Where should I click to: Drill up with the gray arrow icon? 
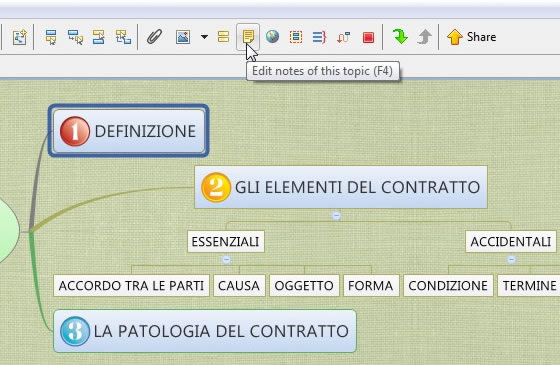[x=424, y=36]
